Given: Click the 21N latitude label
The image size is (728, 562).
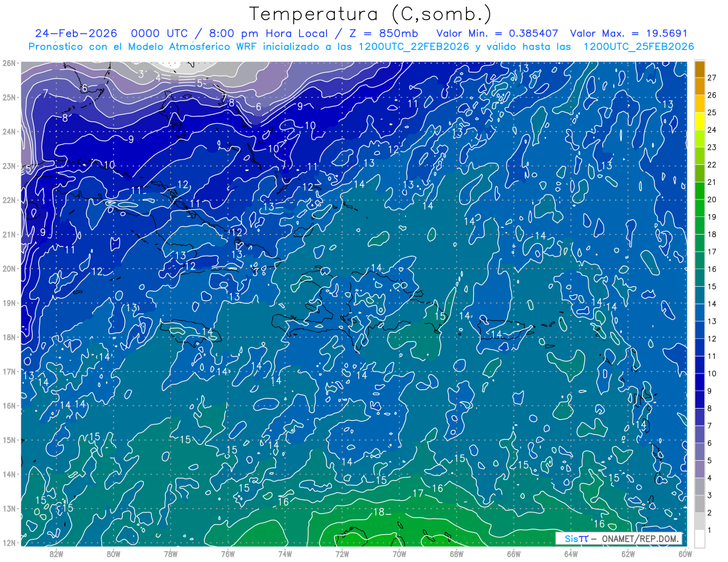Looking at the screenshot, I should [x=9, y=235].
